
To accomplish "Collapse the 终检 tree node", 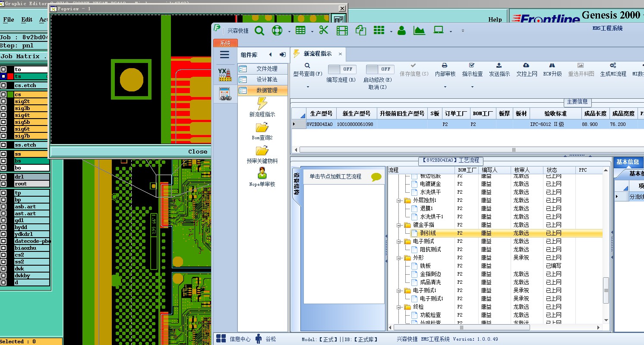I will [x=399, y=307].
